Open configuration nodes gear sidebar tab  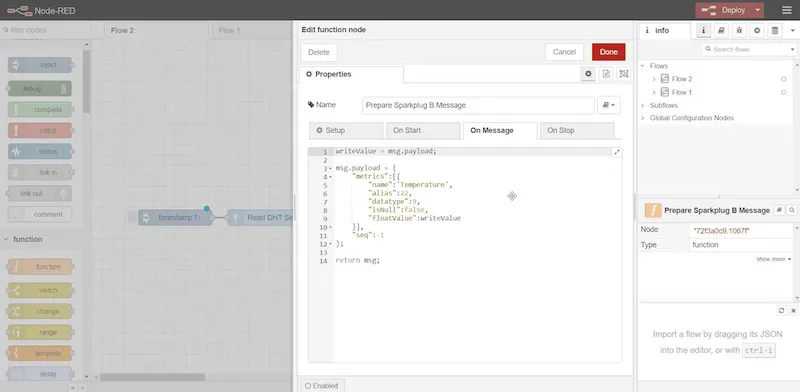pyautogui.click(x=757, y=31)
